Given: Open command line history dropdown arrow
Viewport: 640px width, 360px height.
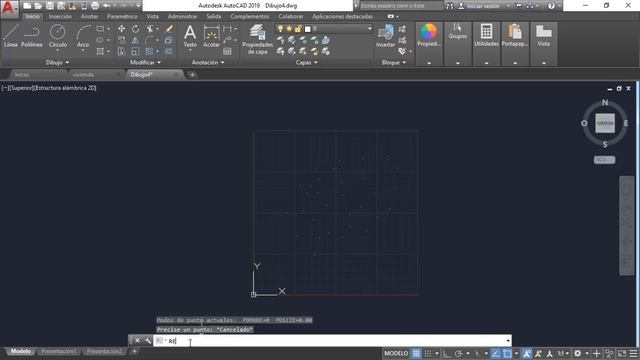Looking at the screenshot, I should (508, 340).
